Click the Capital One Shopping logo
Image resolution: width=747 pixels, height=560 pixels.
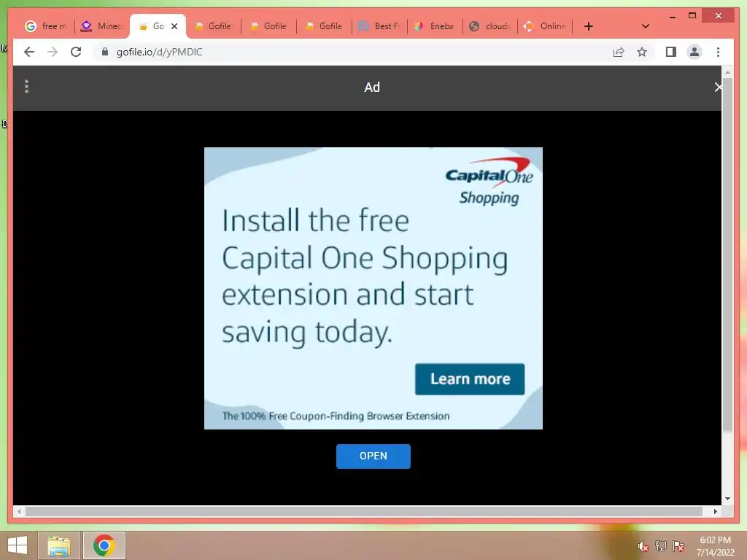(489, 181)
